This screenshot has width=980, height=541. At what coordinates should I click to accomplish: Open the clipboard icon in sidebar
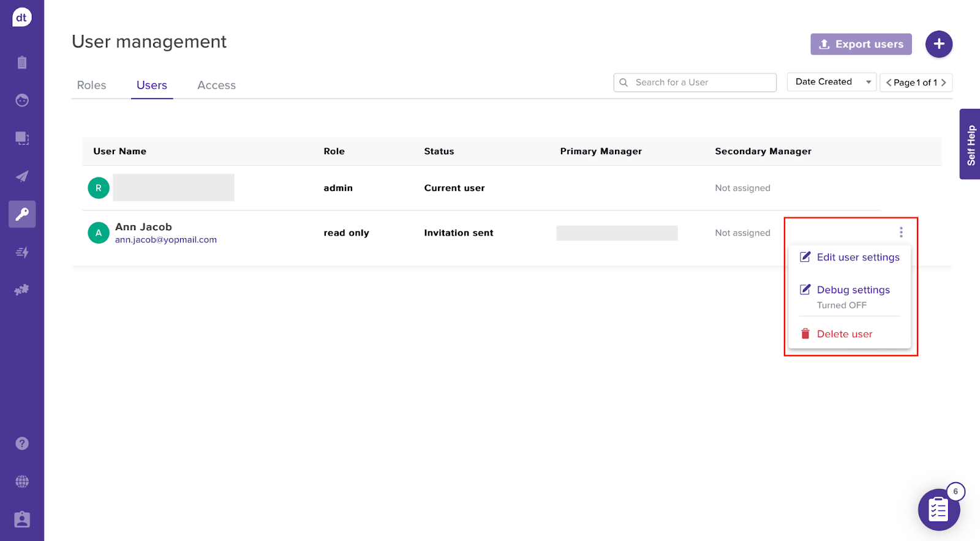[22, 62]
